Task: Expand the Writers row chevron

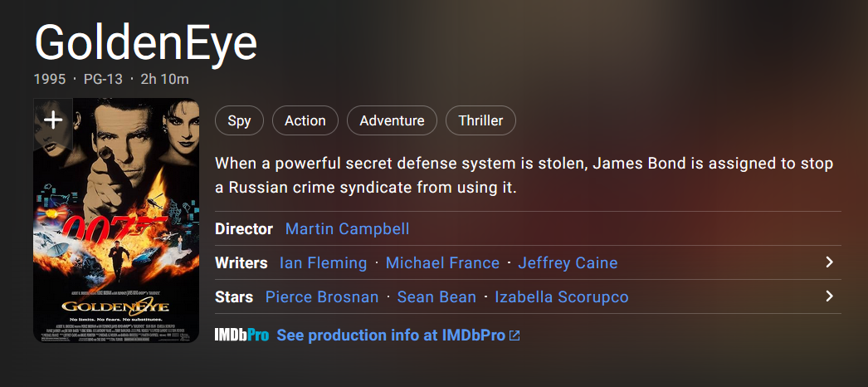Action: click(x=828, y=262)
